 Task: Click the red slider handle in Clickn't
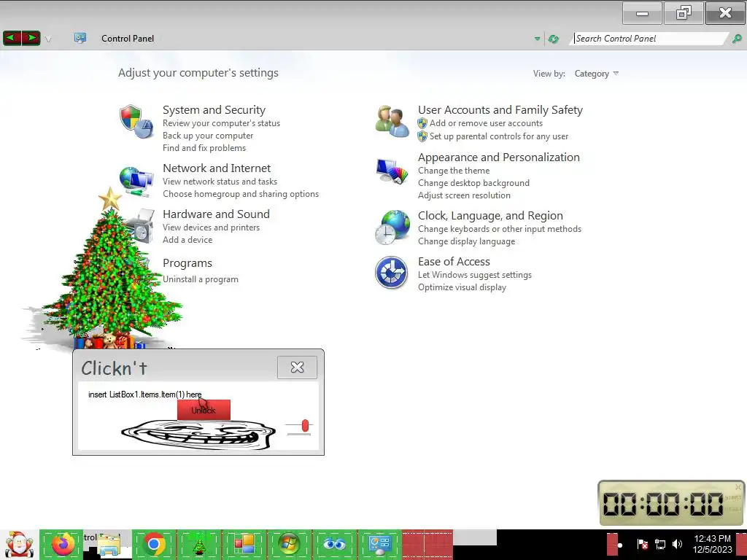pyautogui.click(x=306, y=425)
